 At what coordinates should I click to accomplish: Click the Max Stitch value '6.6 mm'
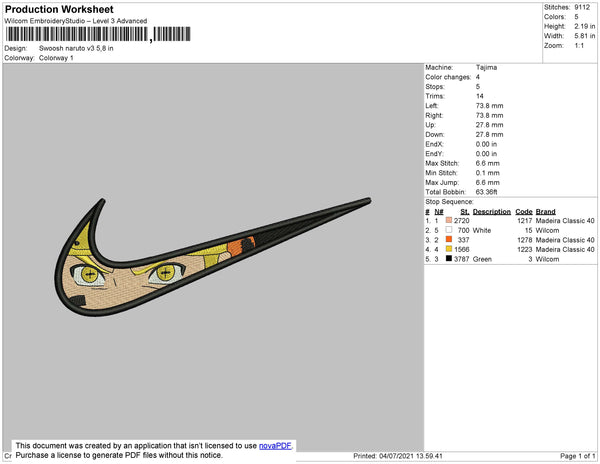(x=488, y=163)
